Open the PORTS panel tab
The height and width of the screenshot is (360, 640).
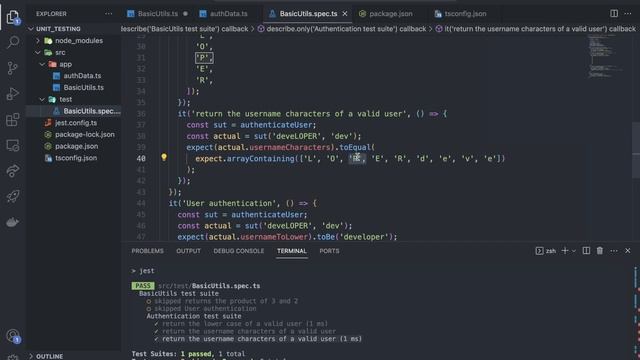click(329, 251)
